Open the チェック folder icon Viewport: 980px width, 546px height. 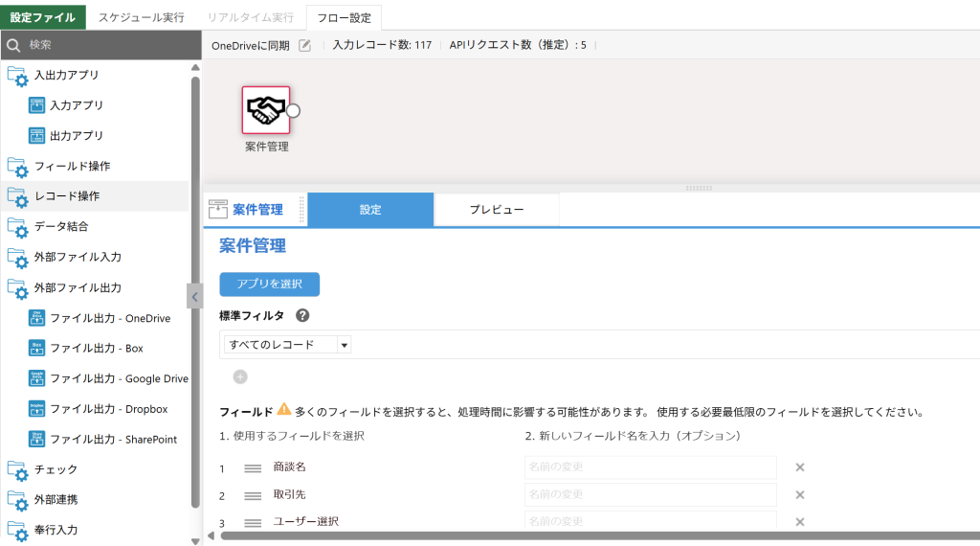17,470
